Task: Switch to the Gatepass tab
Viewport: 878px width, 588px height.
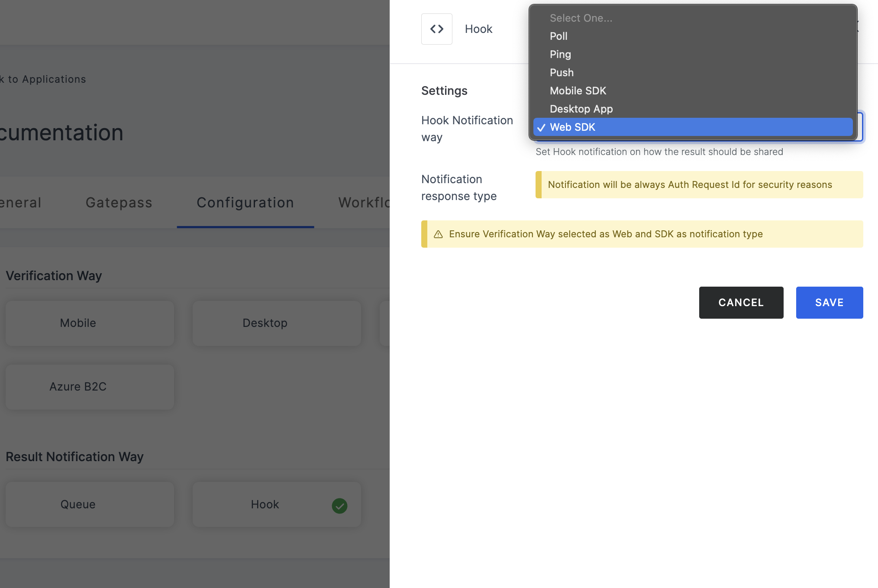Action: (119, 202)
